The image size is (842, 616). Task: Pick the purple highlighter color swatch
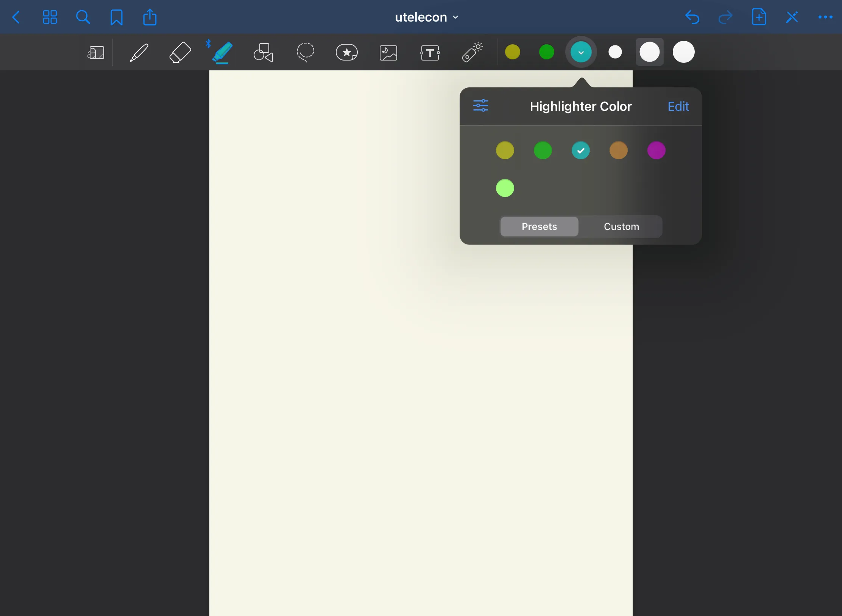coord(656,150)
